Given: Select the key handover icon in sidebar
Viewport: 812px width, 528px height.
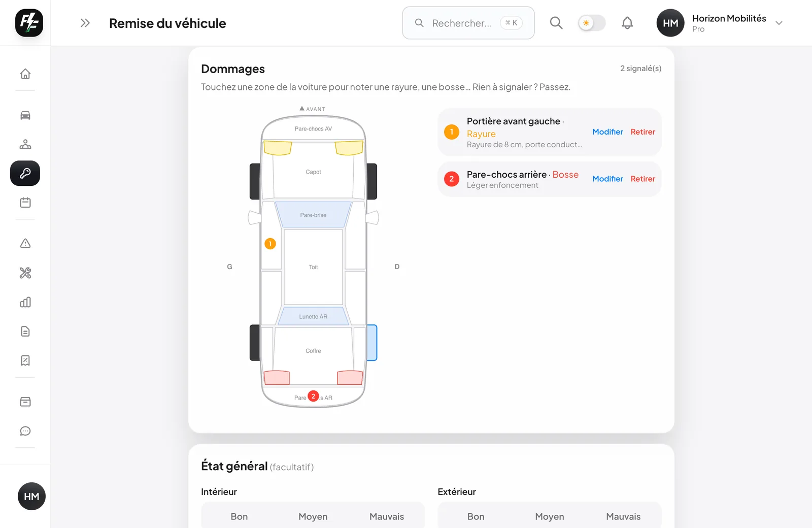Looking at the screenshot, I should tap(25, 174).
